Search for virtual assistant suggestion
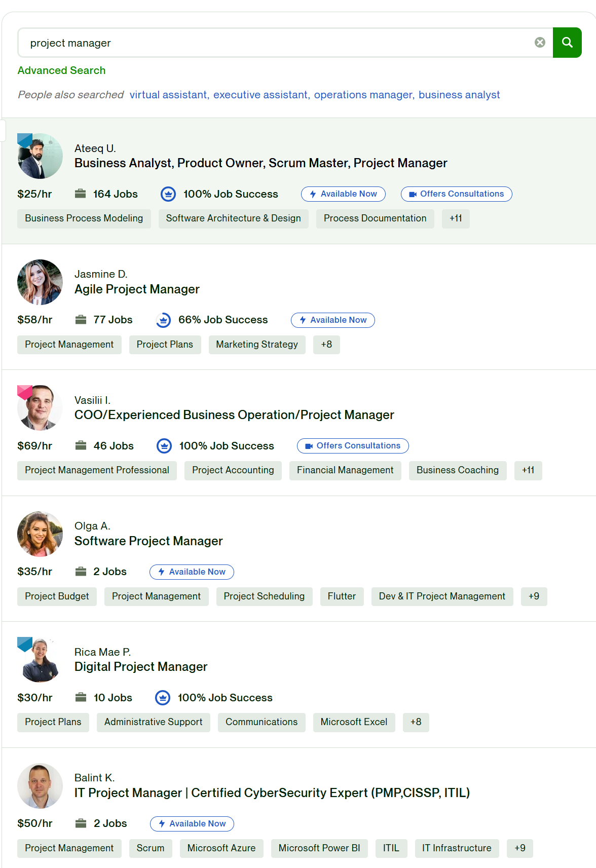 pos(168,95)
